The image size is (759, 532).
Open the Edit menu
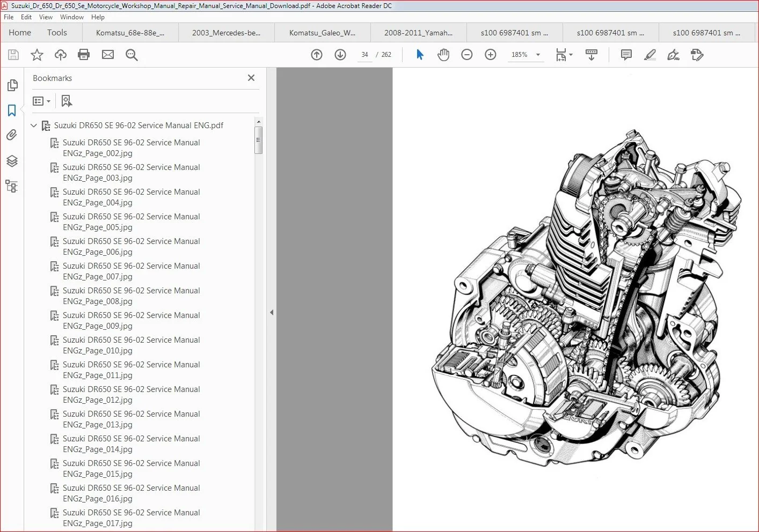pos(26,17)
